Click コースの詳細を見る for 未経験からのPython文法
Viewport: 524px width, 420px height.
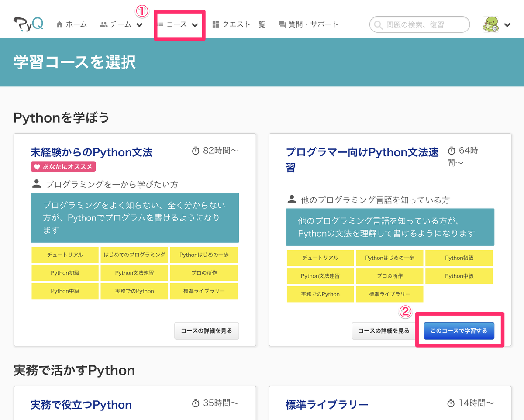207,331
